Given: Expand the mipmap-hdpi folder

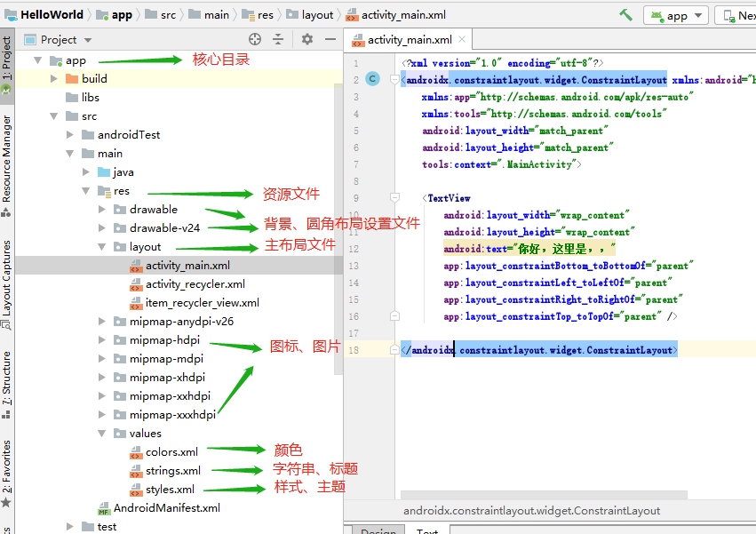Looking at the screenshot, I should point(102,339).
